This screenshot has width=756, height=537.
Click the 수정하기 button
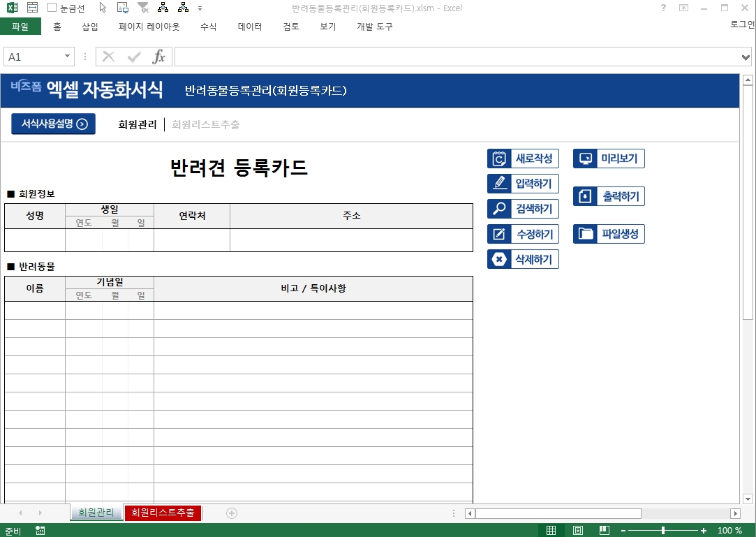pos(523,234)
